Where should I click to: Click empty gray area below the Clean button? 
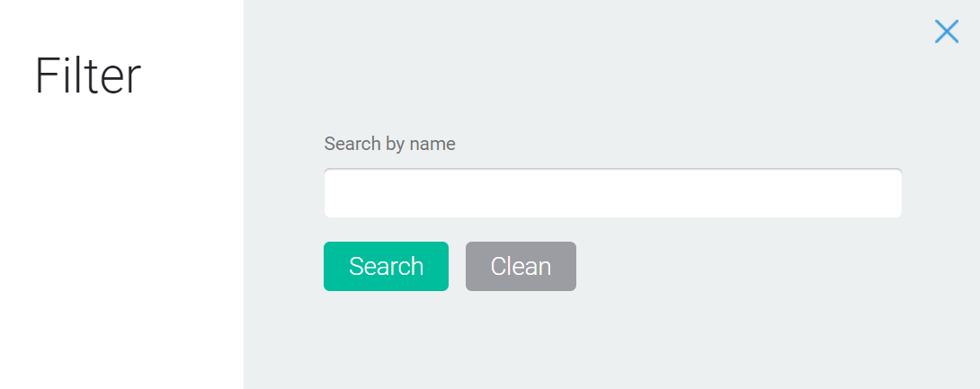coord(521,340)
